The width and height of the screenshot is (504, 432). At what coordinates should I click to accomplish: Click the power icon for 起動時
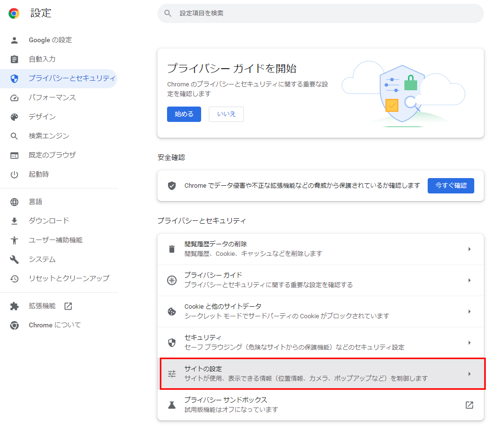tap(14, 175)
